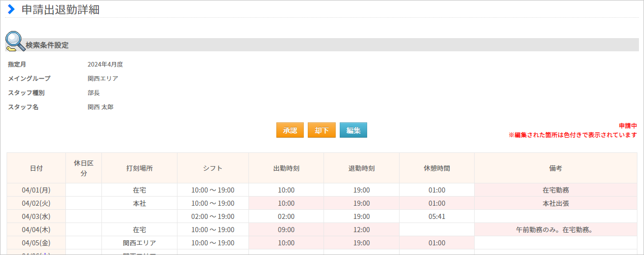Click the 本社出張 remark cell
Image resolution: width=644 pixels, height=255 pixels.
555,203
